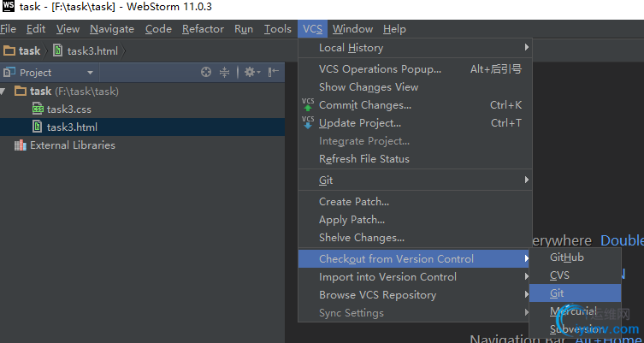Click the Hide Project panel icon
644x343 pixels.
tap(274, 73)
